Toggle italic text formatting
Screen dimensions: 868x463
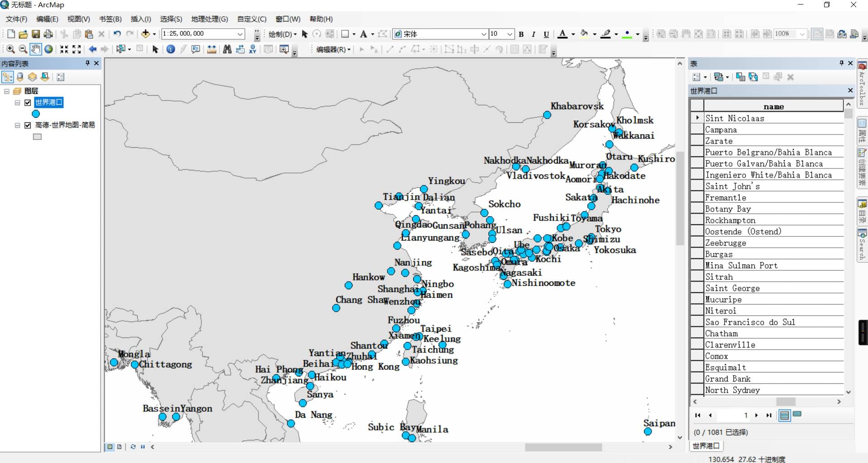point(534,34)
